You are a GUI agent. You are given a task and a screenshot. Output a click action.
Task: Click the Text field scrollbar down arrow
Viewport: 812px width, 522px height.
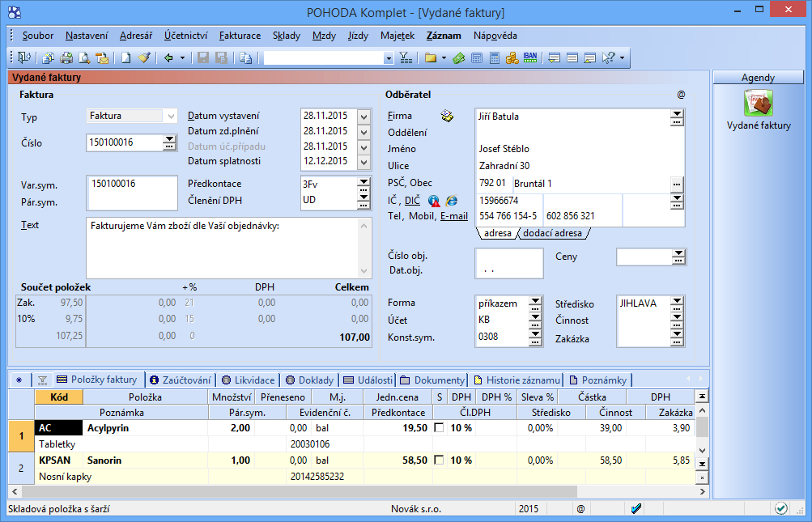[363, 271]
